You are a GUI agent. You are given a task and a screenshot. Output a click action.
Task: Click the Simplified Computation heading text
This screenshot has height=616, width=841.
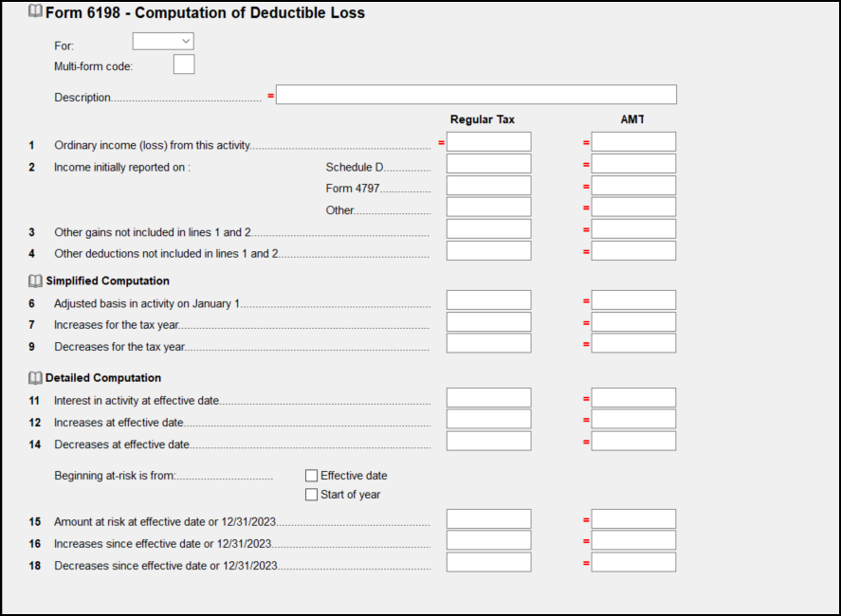pyautogui.click(x=107, y=281)
